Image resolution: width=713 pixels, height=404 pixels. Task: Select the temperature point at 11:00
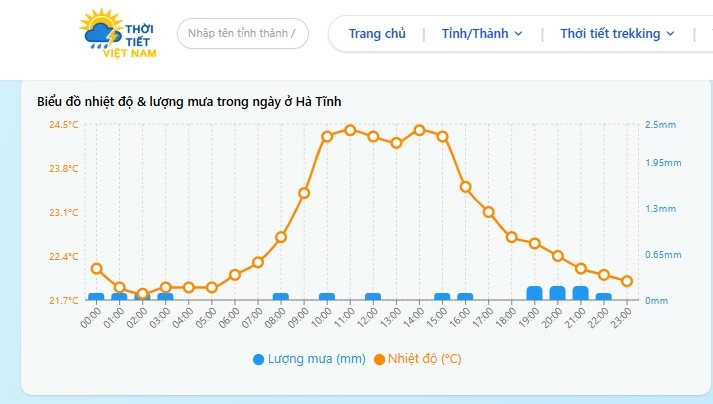click(x=350, y=130)
